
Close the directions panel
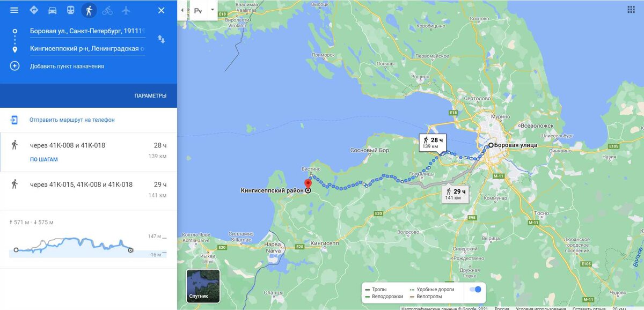click(161, 10)
